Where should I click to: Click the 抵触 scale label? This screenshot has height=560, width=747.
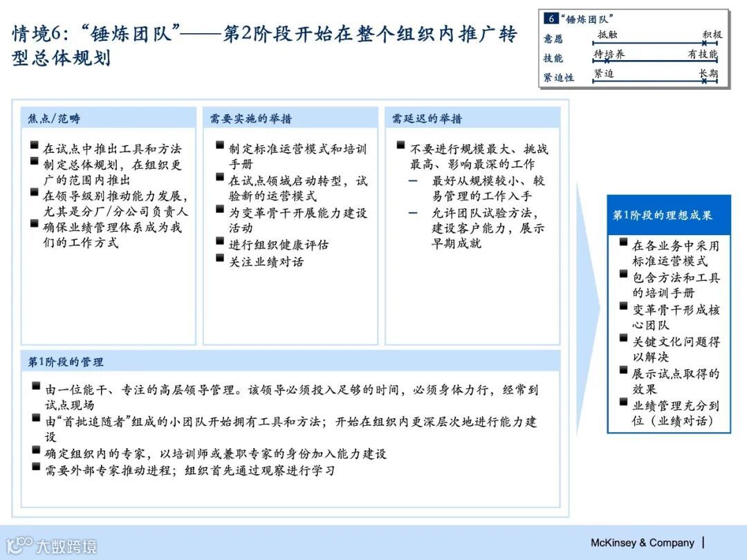click(x=607, y=35)
